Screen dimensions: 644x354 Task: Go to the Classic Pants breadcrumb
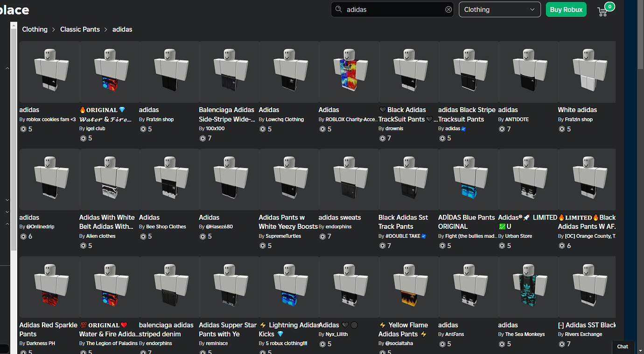point(80,29)
